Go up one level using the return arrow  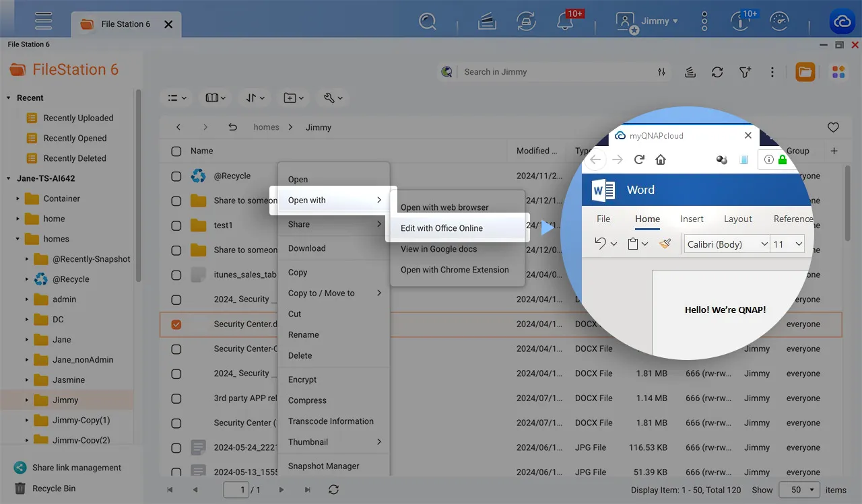coord(232,127)
